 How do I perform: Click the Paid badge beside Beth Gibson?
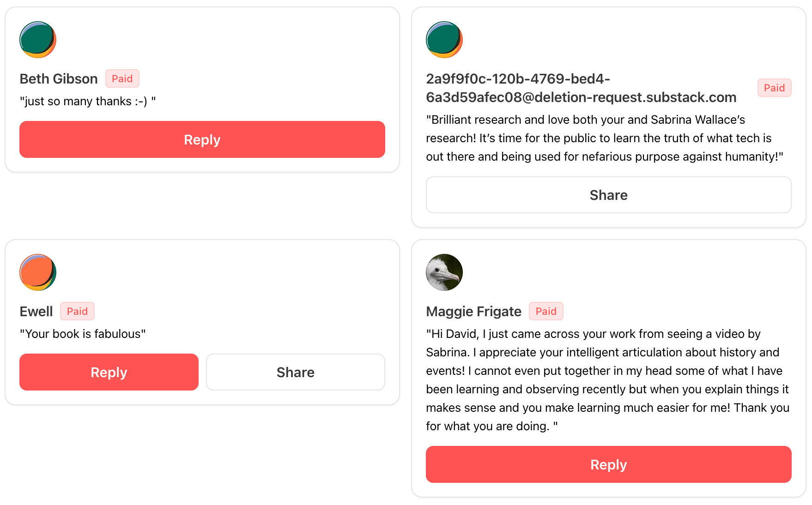pyautogui.click(x=122, y=78)
